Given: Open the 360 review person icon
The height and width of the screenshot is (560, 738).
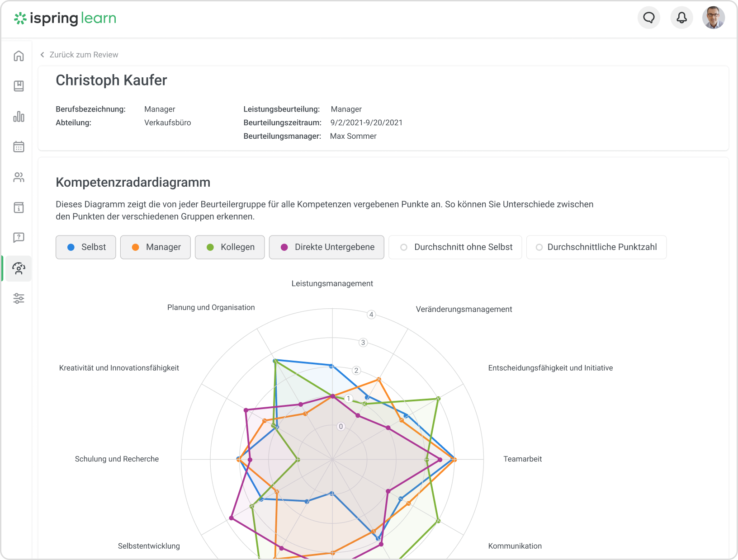Looking at the screenshot, I should tap(19, 268).
